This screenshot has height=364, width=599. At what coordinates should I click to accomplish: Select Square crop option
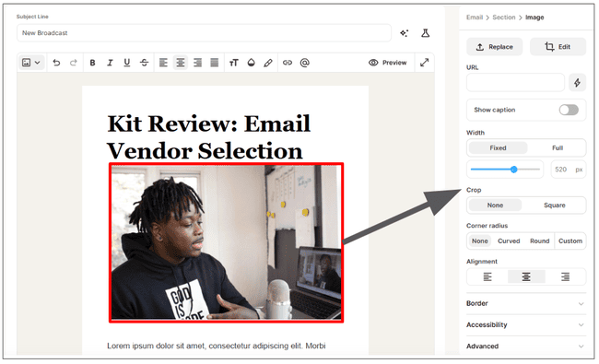(x=554, y=205)
